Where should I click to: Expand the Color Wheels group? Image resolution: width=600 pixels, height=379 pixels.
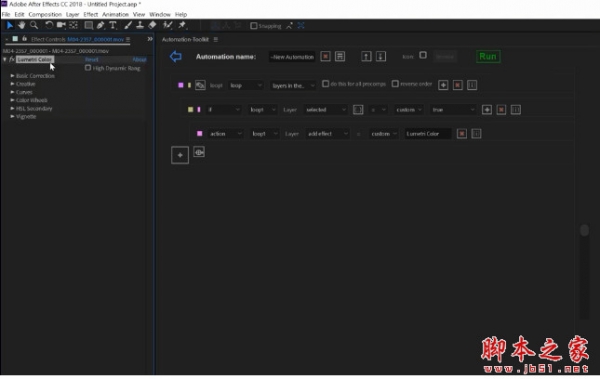tap(12, 100)
